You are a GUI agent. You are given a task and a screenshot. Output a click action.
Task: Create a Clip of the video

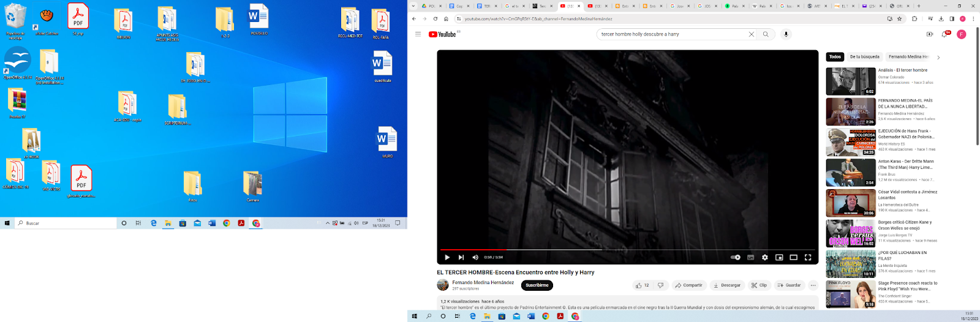(x=759, y=285)
